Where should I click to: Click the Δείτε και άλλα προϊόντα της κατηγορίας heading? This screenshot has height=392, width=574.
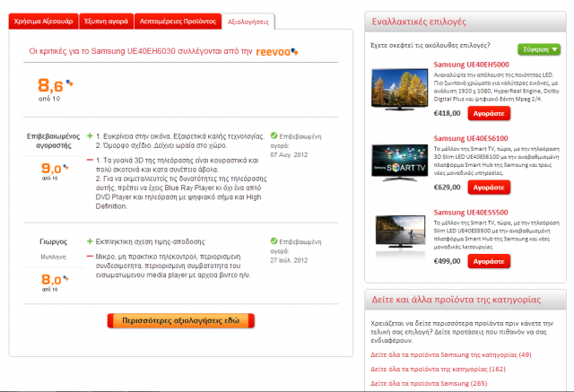click(x=457, y=300)
